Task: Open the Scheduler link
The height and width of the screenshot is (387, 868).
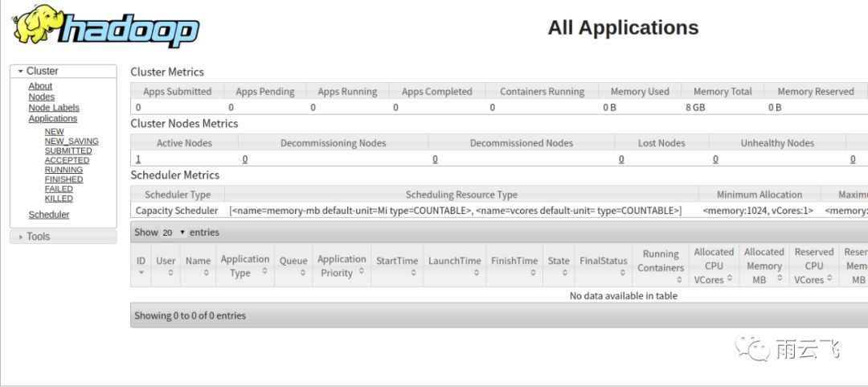Action: 49,215
